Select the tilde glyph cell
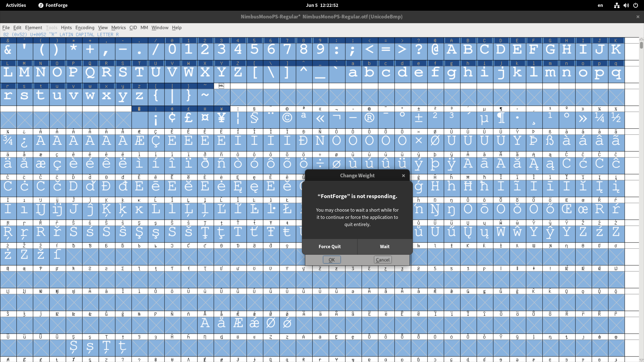Screen dimensions: 644x362 point(205,95)
